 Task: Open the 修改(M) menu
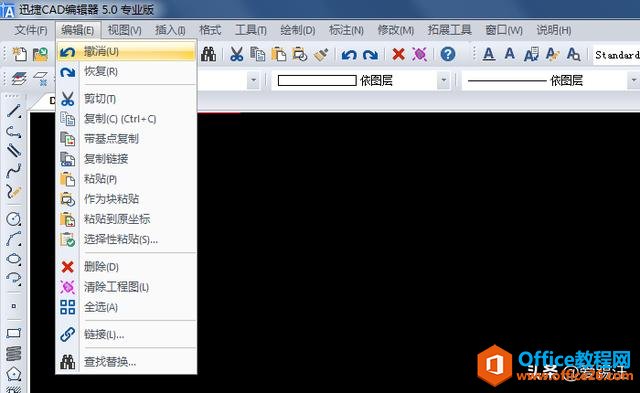[396, 30]
